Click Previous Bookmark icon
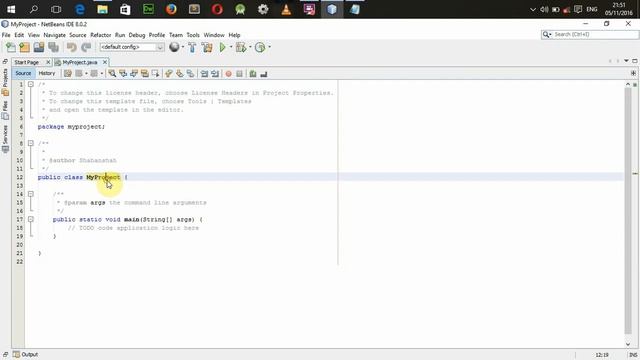Screen dimensions: 640x360 (169, 74)
